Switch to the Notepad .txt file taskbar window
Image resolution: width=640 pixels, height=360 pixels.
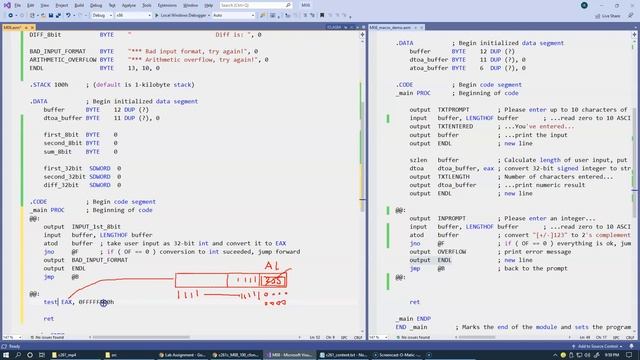(344, 355)
